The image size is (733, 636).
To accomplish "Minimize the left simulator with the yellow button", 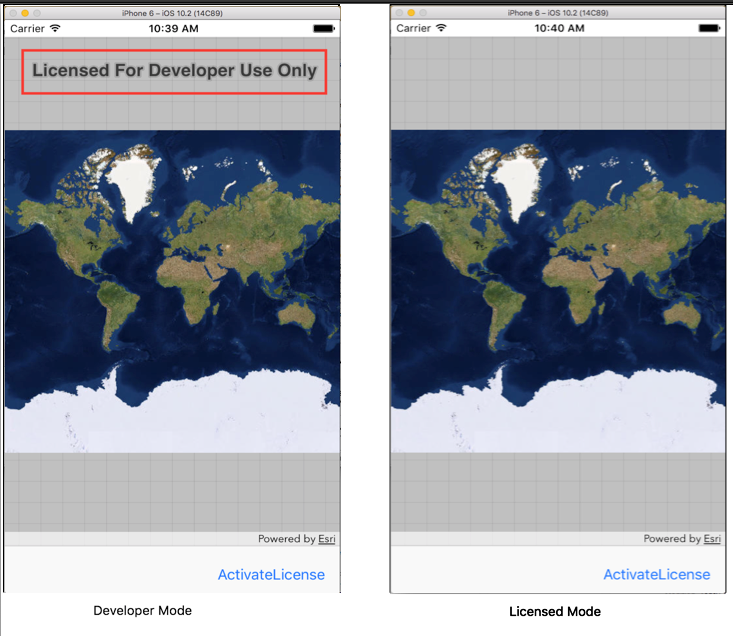I will coord(25,13).
